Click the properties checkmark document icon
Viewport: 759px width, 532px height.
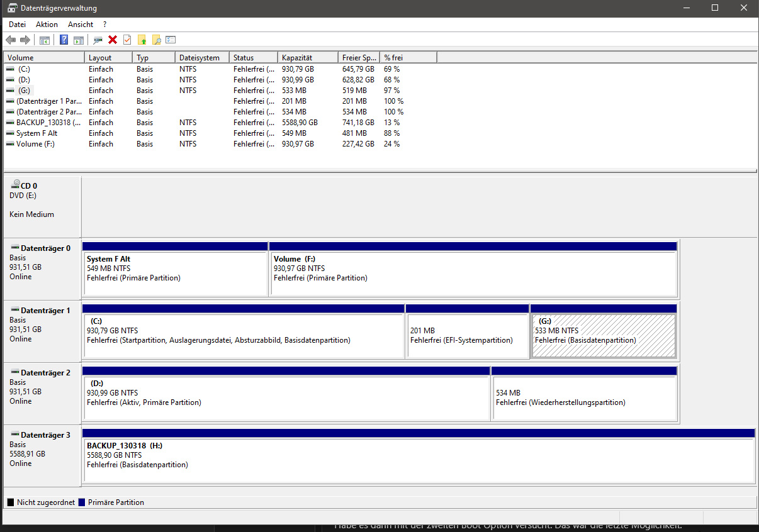[x=127, y=40]
